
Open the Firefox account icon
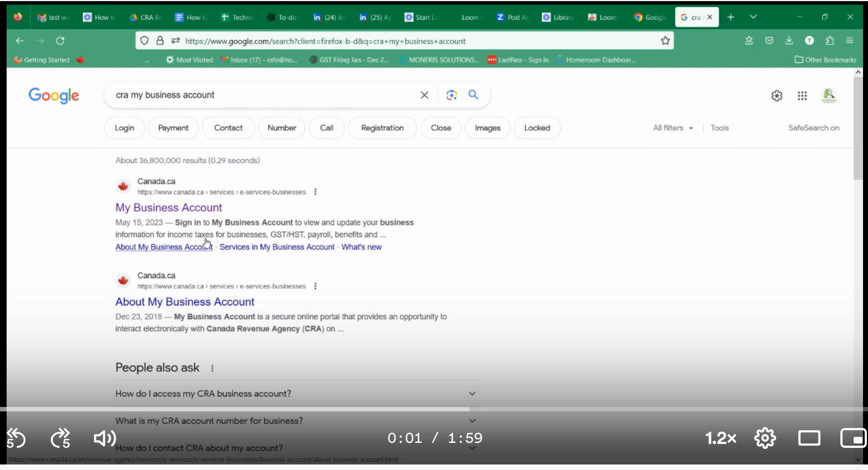(809, 40)
